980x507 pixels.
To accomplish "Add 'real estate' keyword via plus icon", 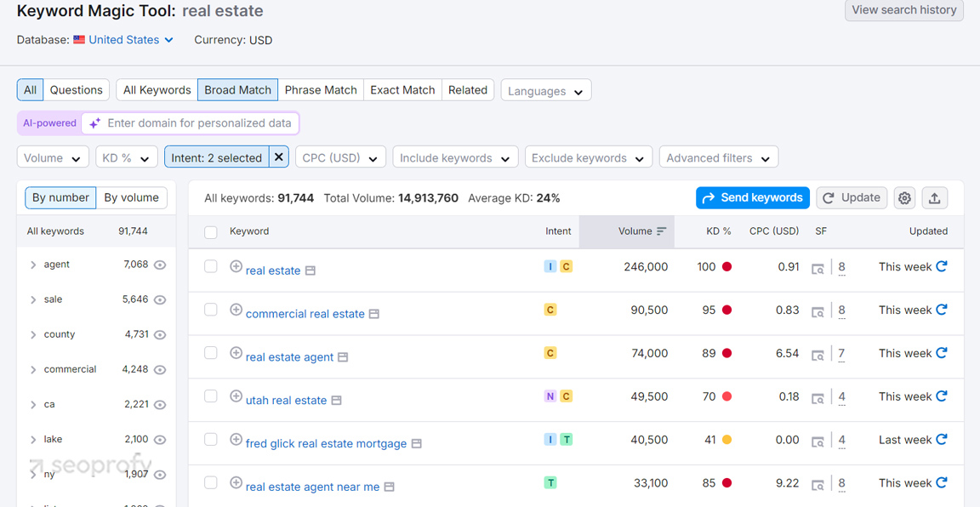I will pyautogui.click(x=236, y=266).
